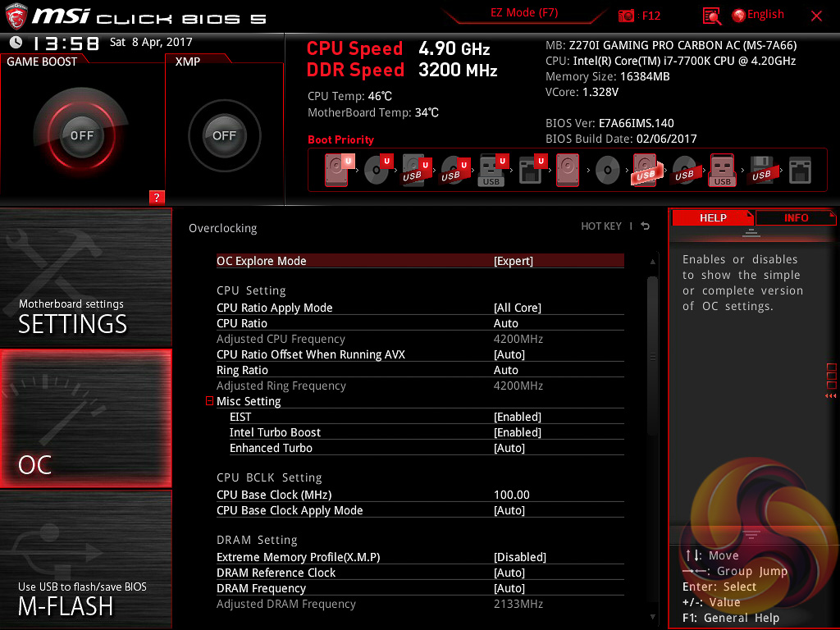Click the settings list scrollbar thumb
840x630 pixels.
652,356
